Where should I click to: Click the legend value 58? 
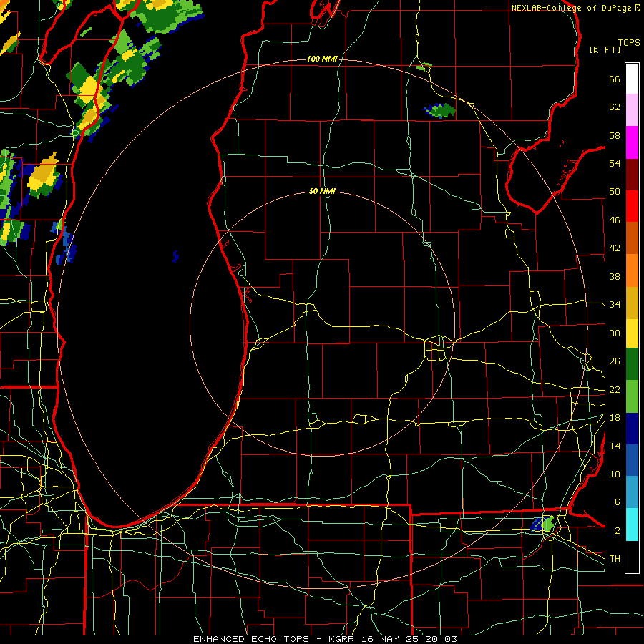[615, 135]
